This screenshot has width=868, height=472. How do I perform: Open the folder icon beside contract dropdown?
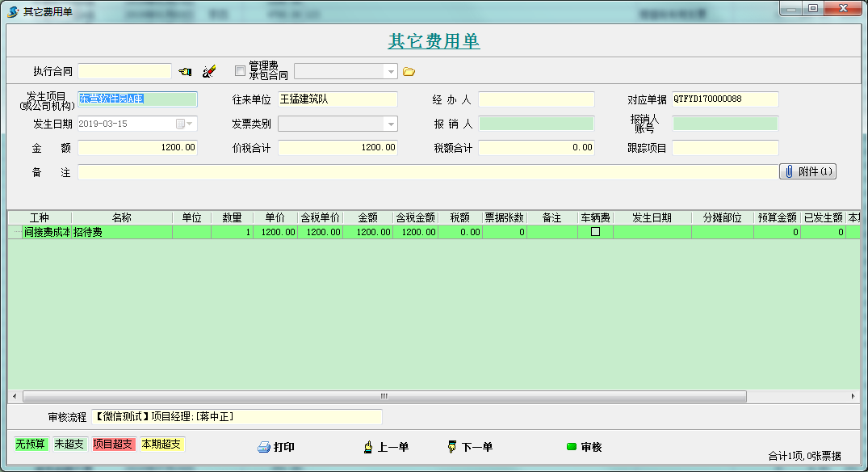[x=409, y=71]
